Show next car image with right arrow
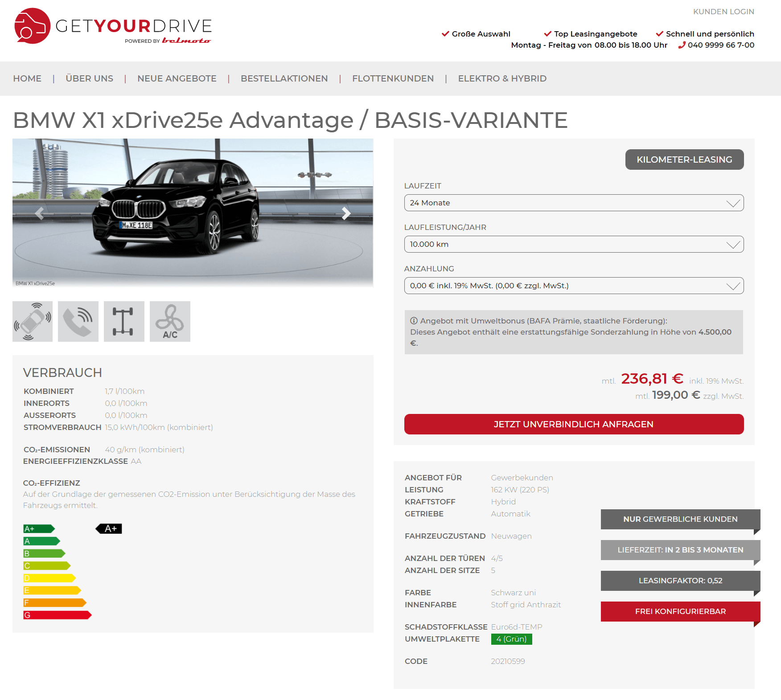Viewport: 781px width, 700px height. (x=346, y=214)
